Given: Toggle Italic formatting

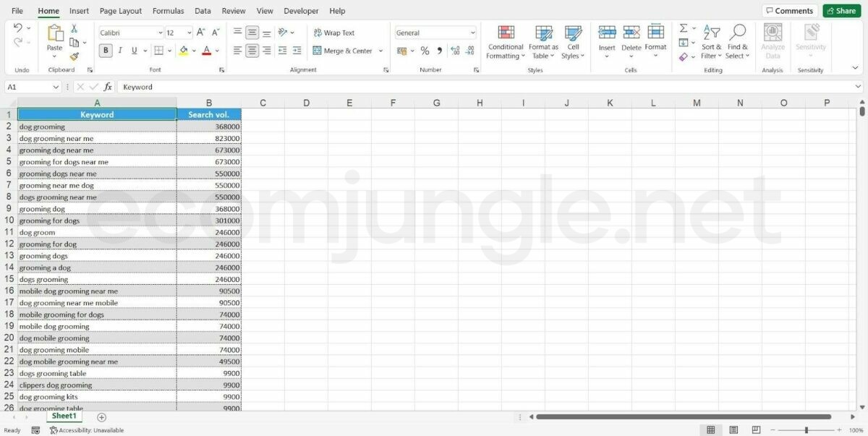Looking at the screenshot, I should click(x=120, y=51).
